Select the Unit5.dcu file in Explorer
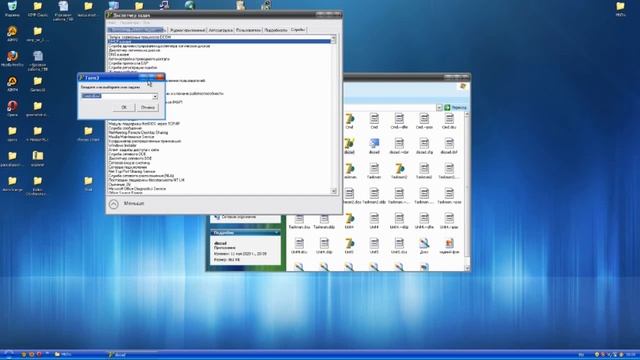Viewport: 640px width, 360px height. 399,246
